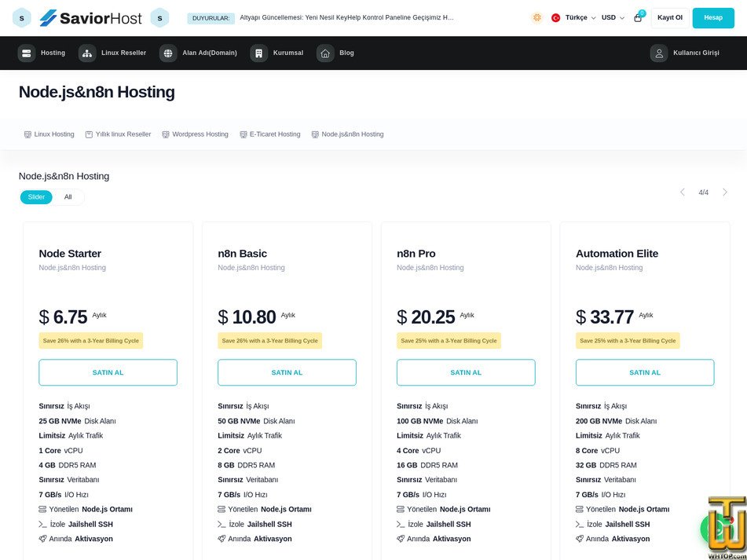
Task: Click the Hosting server icon
Action: coord(27,53)
